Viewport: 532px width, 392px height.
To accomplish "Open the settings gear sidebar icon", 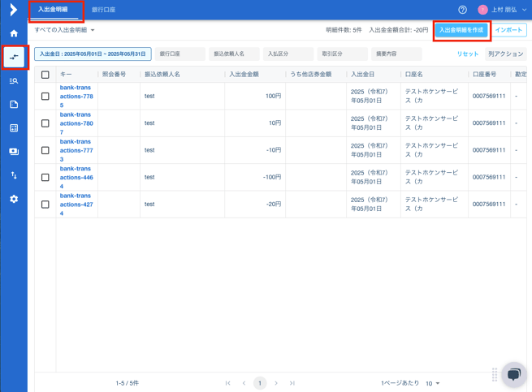I will click(x=14, y=199).
